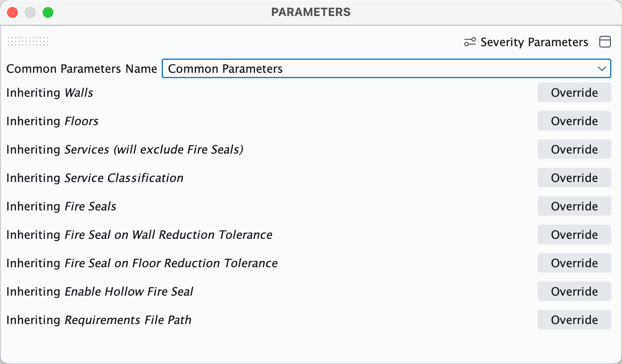Click the dotted drag handle grip
Image resolution: width=622 pixels, height=364 pixels.
click(x=28, y=42)
